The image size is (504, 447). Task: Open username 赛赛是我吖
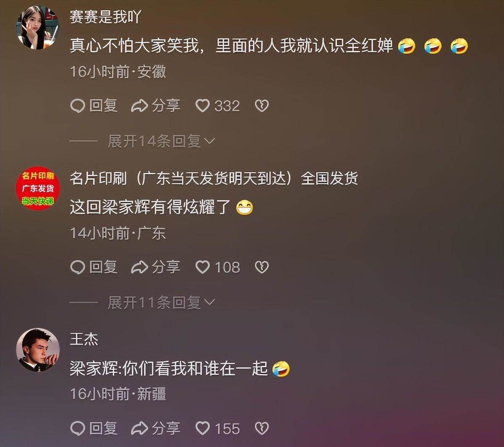(105, 17)
